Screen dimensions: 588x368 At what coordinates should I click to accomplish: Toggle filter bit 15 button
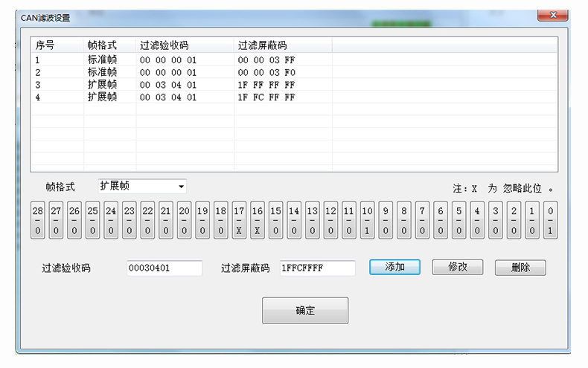(276, 220)
